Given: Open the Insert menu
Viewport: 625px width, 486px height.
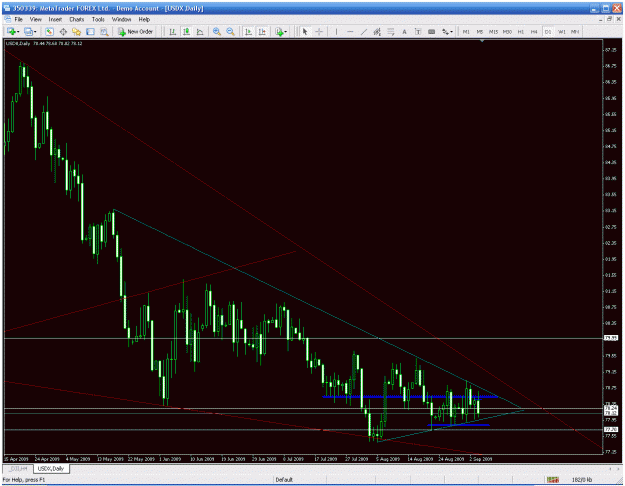Looking at the screenshot, I should click(x=55, y=19).
